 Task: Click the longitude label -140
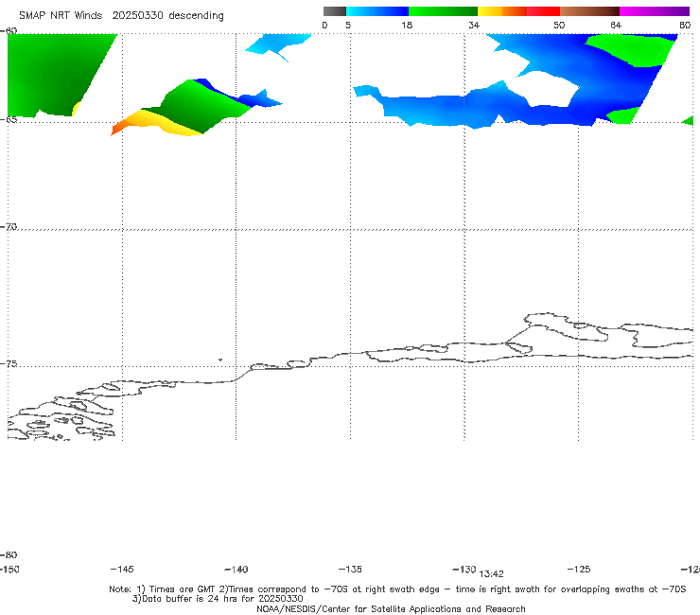pos(236,569)
